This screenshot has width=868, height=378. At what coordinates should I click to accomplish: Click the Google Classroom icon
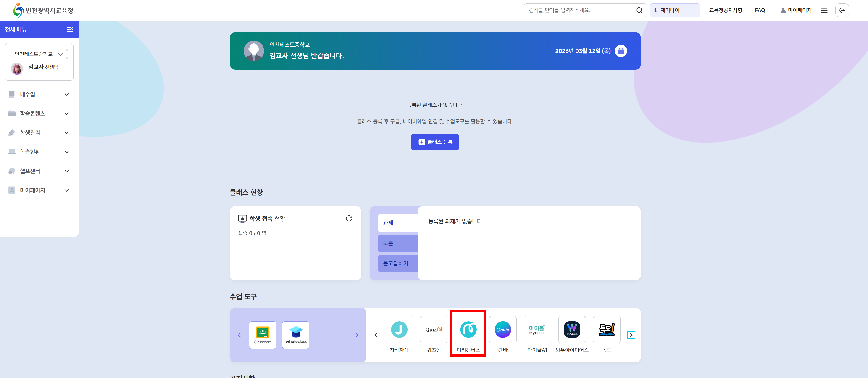point(263,335)
